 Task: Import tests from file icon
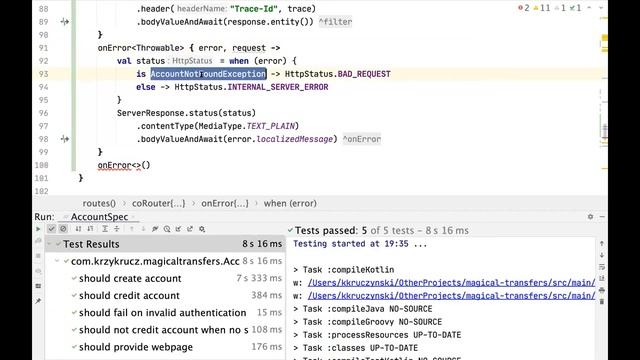(178, 229)
